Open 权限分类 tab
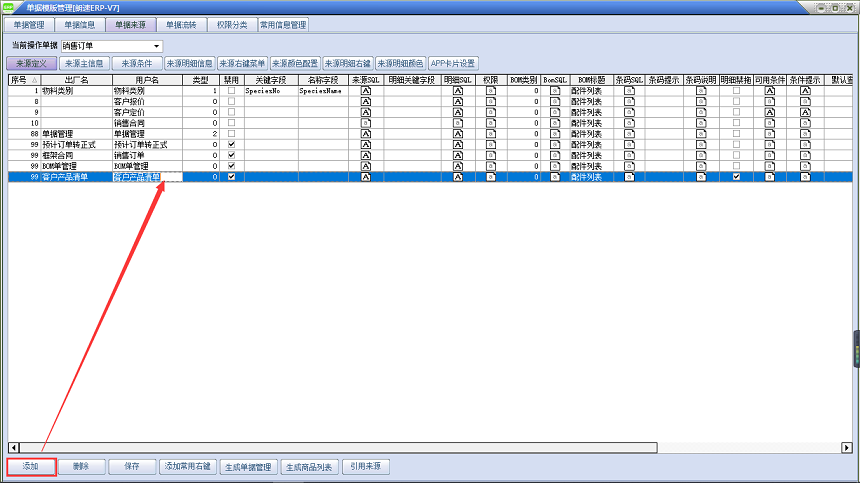This screenshot has height=483, width=860. click(x=231, y=24)
